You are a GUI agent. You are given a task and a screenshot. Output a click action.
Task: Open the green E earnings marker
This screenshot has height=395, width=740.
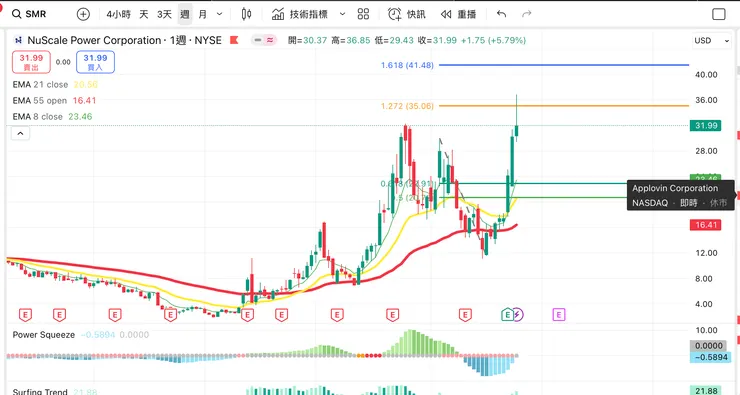click(x=507, y=314)
